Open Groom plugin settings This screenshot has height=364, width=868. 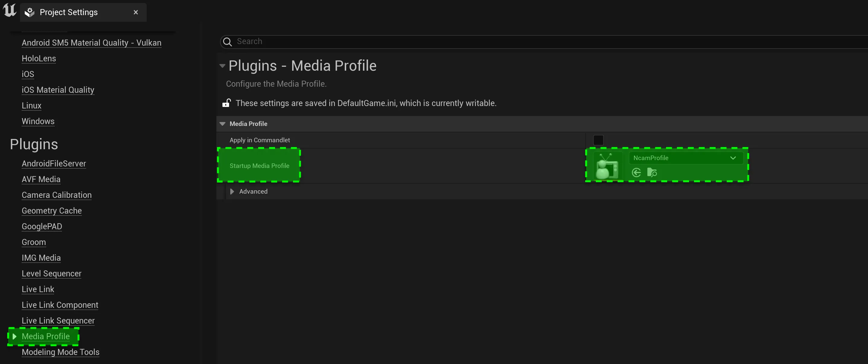[x=34, y=242]
